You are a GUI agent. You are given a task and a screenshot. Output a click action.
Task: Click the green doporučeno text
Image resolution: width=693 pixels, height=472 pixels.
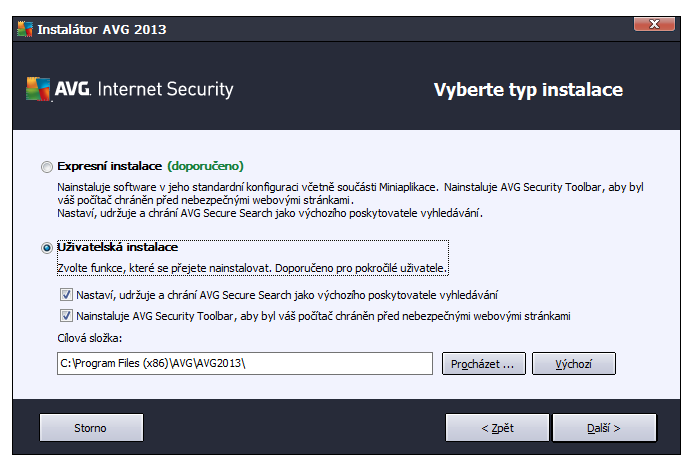click(206, 166)
